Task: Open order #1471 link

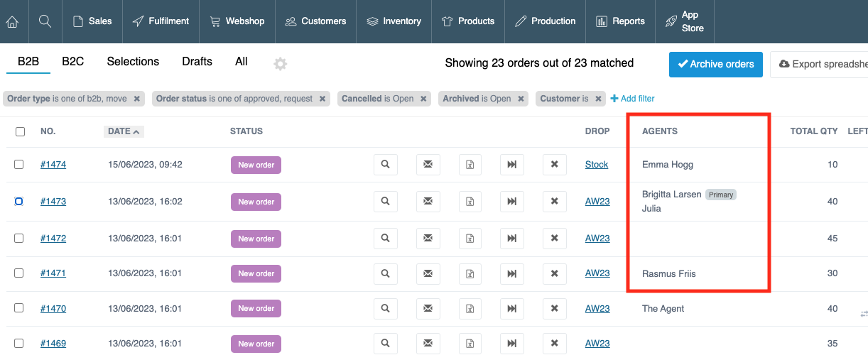Action: [53, 273]
